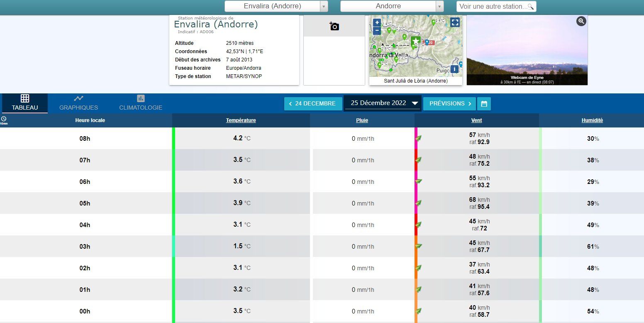Enlarge the webcam image with magnifier icon

tap(581, 21)
